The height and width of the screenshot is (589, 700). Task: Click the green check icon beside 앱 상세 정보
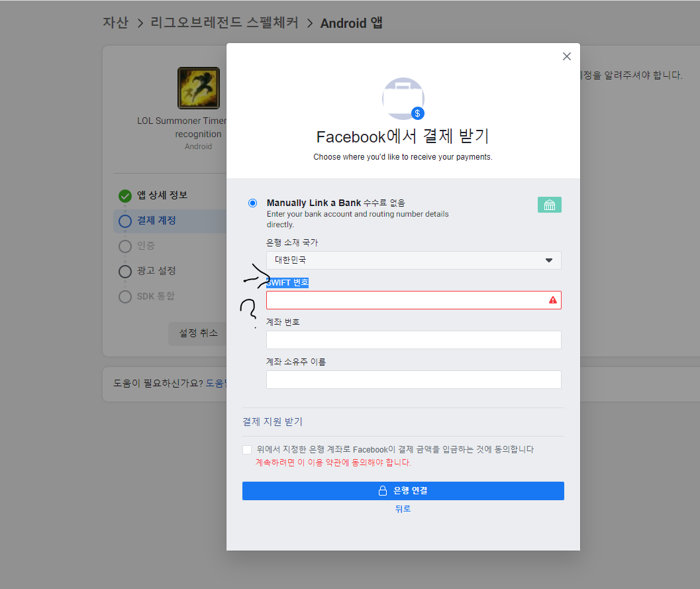coord(125,195)
